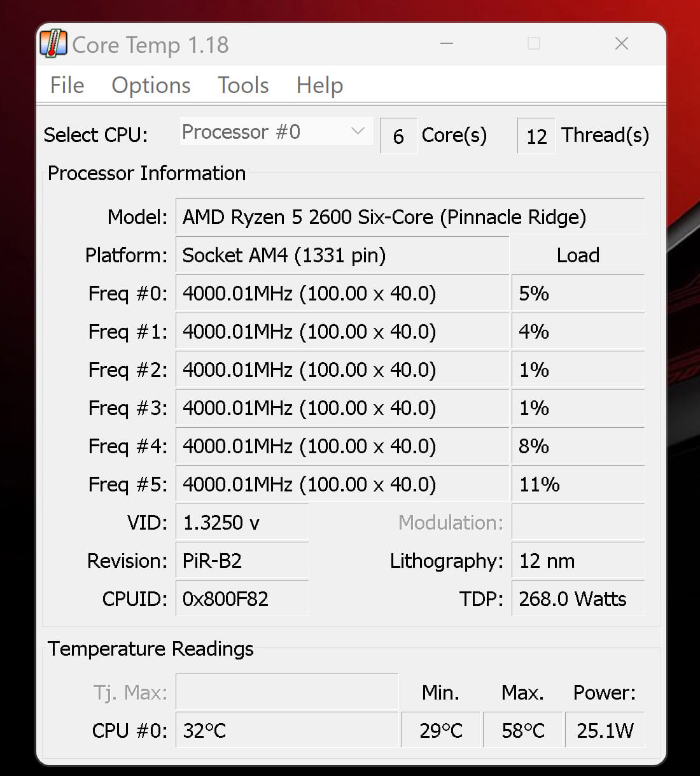Viewport: 700px width, 776px height.
Task: Click the empty Tj. Max field
Action: click(x=287, y=692)
